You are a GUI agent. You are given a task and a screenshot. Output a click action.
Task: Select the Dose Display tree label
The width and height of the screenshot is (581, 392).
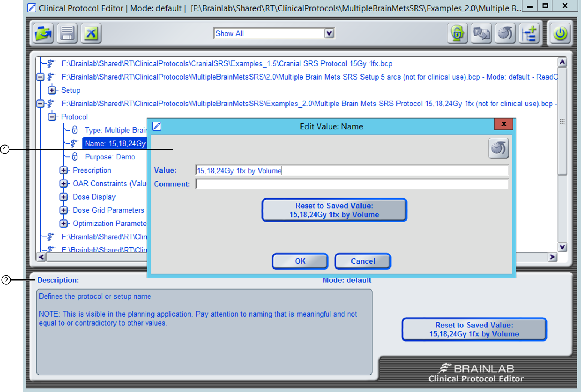(x=94, y=197)
